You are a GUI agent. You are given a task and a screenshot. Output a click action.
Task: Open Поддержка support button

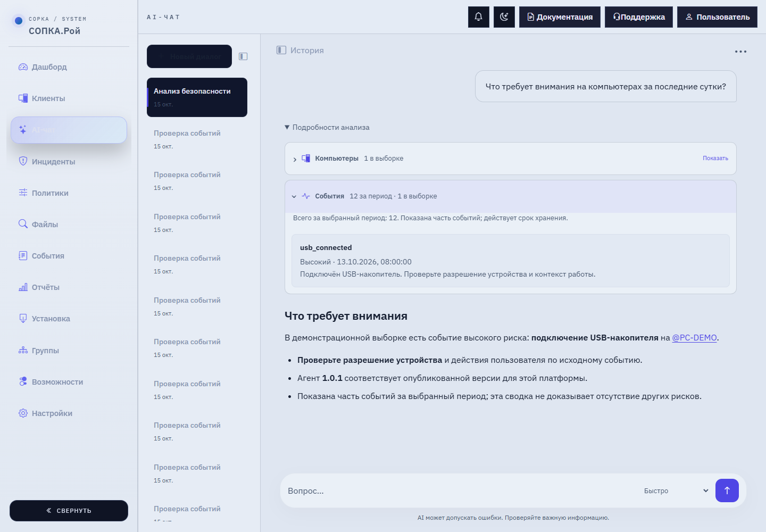point(639,17)
